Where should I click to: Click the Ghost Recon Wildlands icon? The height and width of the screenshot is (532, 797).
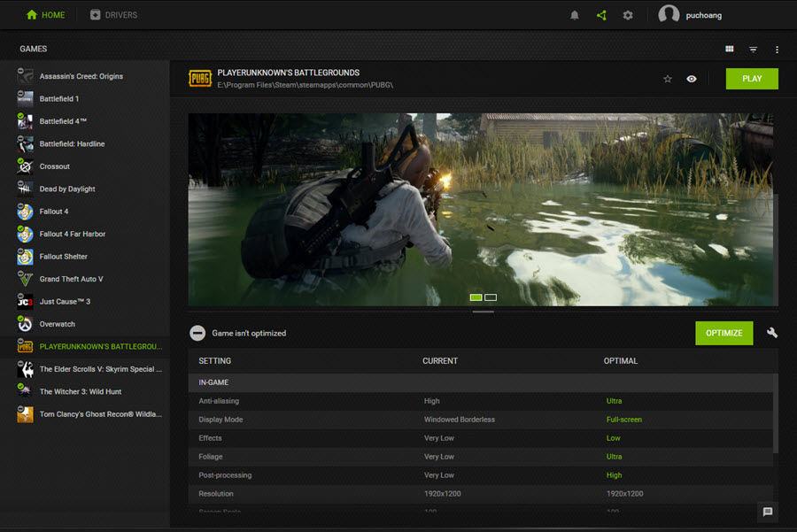point(25,414)
